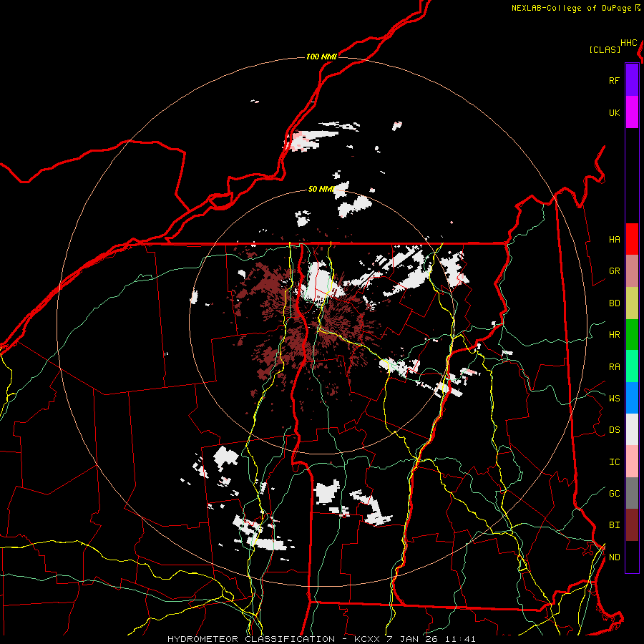
Task: Select the BD yellow legend block
Action: (632, 303)
